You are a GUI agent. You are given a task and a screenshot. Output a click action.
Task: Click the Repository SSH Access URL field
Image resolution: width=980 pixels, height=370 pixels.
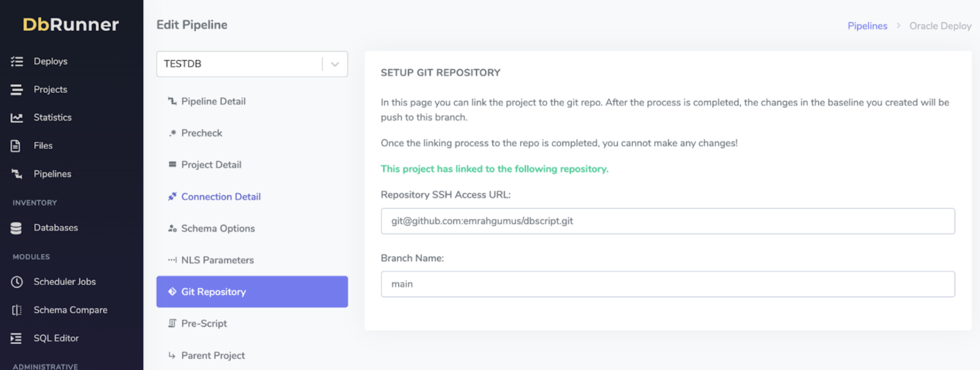click(667, 221)
